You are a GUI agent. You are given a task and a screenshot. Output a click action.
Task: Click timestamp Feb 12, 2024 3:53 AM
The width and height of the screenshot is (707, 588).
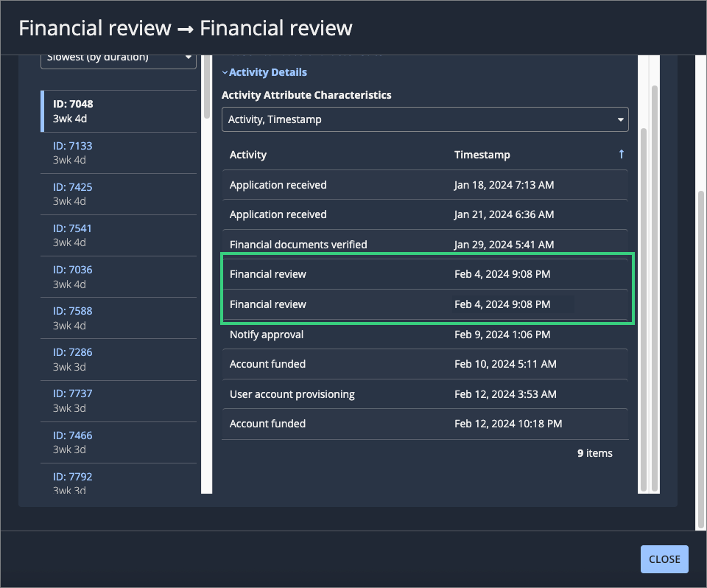coord(505,394)
